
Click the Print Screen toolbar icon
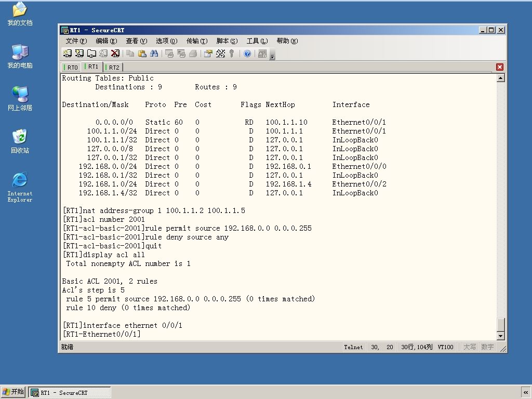click(169, 54)
